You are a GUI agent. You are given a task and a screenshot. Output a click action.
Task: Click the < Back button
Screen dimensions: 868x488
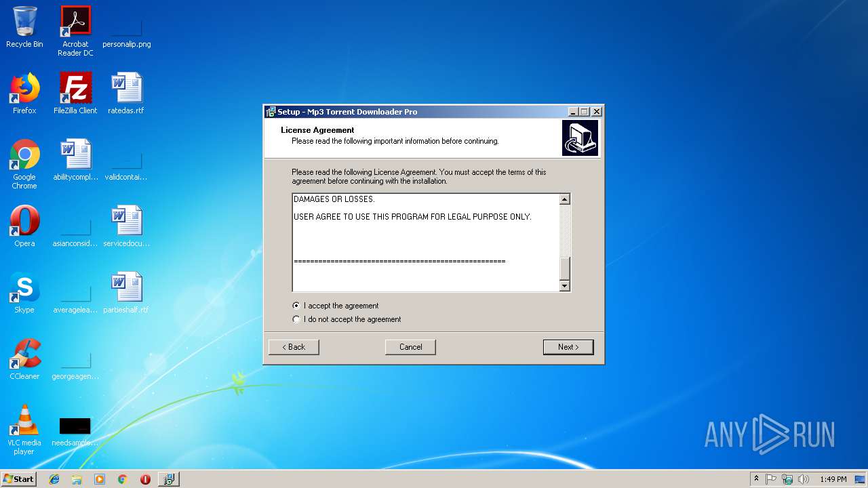pos(294,347)
